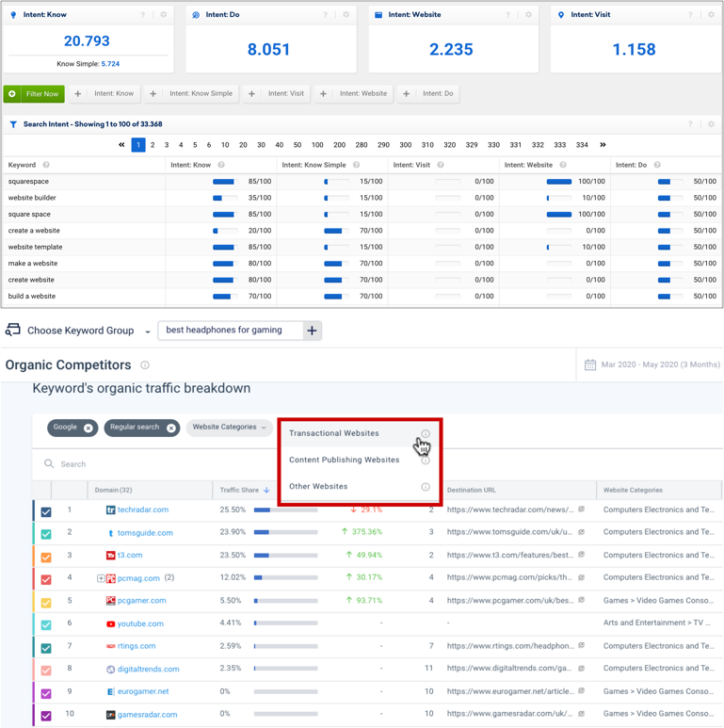The image size is (724, 728).
Task: Go to page 100 of results
Action: (x=317, y=145)
